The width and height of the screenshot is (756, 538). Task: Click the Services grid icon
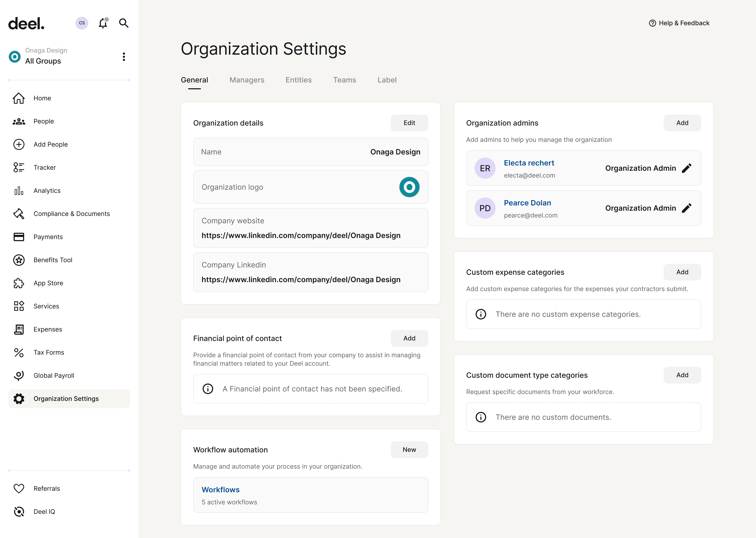click(x=19, y=306)
